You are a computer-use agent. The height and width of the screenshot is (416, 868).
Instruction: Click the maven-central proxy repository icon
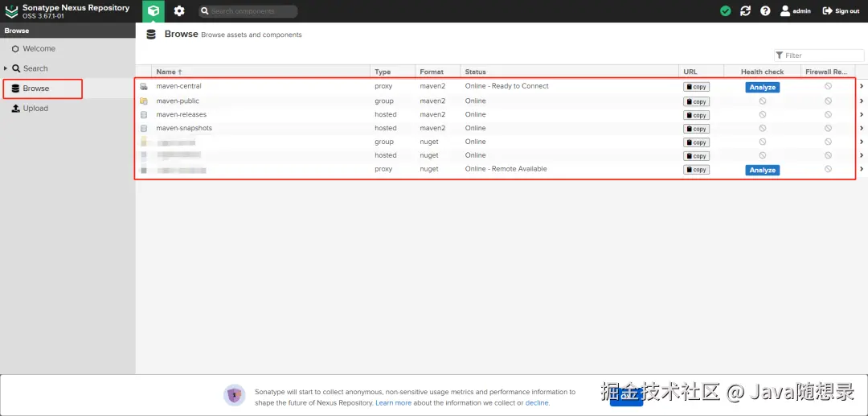144,87
